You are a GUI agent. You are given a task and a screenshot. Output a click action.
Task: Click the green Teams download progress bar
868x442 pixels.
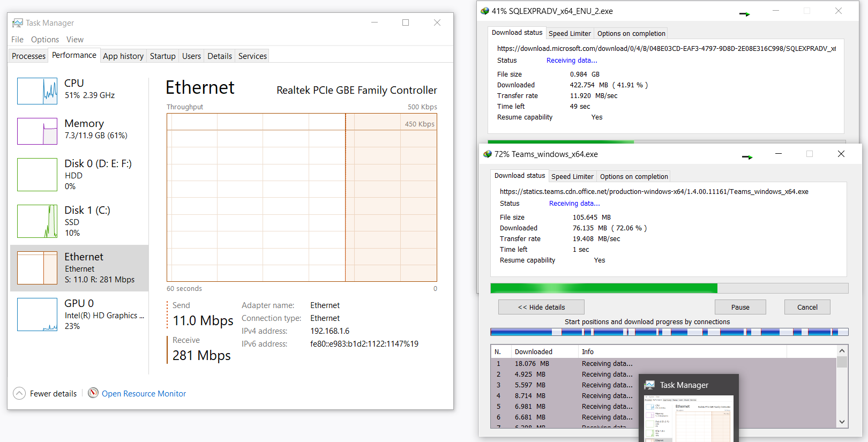pos(669,288)
